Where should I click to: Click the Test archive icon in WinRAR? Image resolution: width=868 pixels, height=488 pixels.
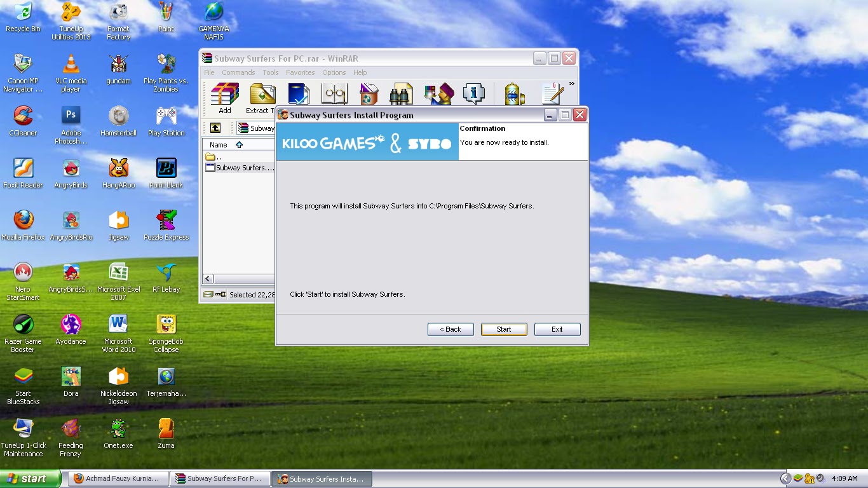coord(298,93)
